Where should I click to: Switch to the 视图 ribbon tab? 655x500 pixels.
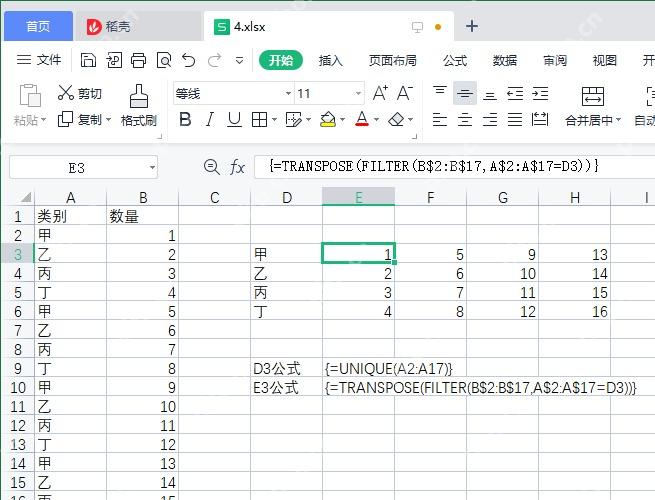click(x=604, y=61)
